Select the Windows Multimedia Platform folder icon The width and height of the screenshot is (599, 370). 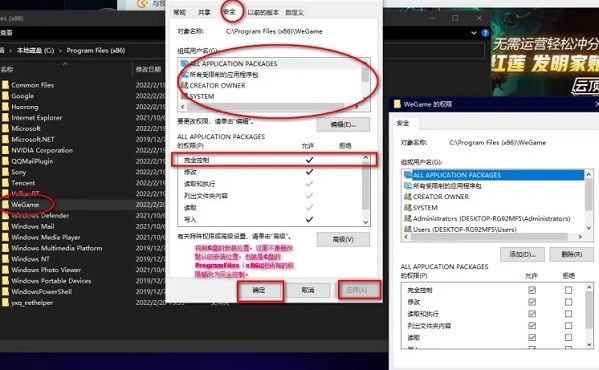(5, 248)
